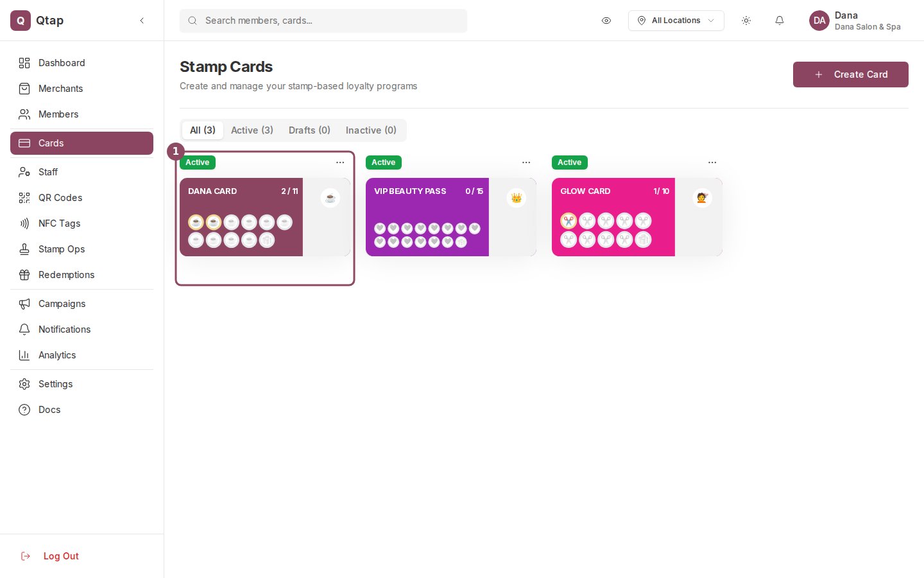924x578 pixels.
Task: Click the 2 / 11 stamp count
Action: coord(289,191)
